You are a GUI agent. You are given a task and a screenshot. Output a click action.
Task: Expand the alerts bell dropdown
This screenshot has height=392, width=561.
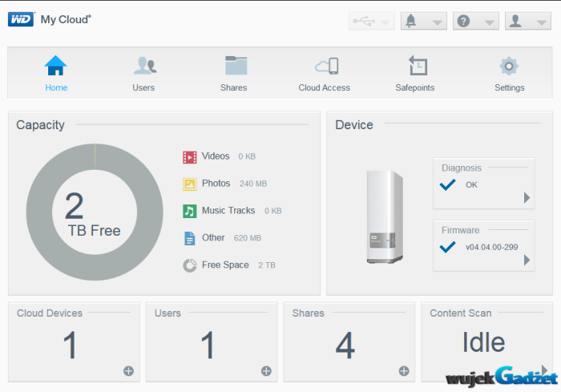423,22
